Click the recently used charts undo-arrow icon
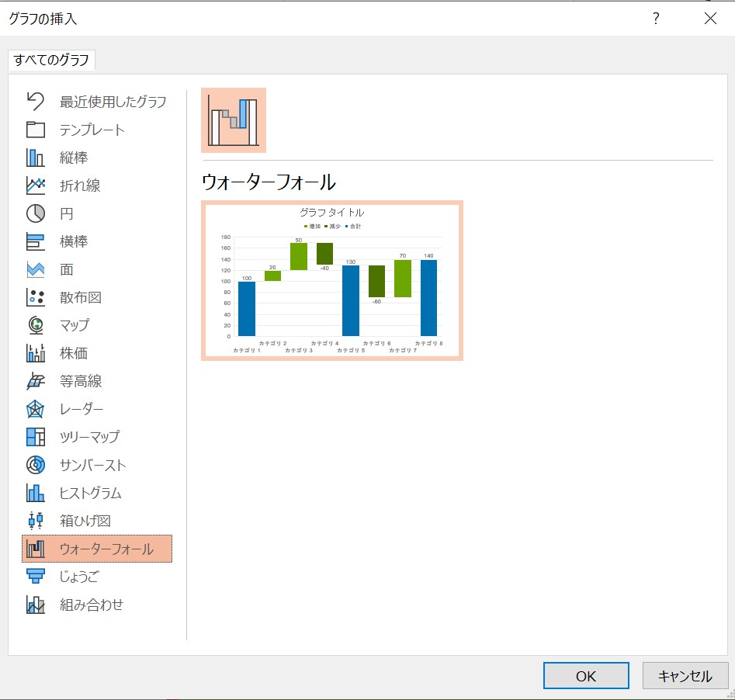The width and height of the screenshot is (735, 700). (36, 101)
